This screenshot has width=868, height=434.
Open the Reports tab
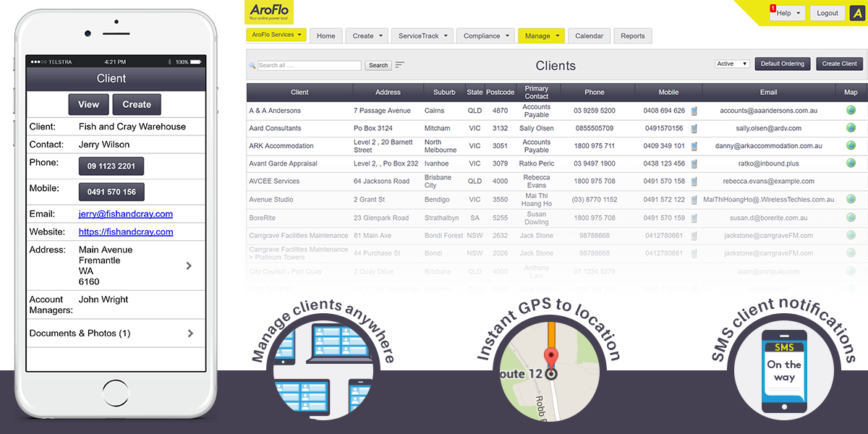point(633,35)
